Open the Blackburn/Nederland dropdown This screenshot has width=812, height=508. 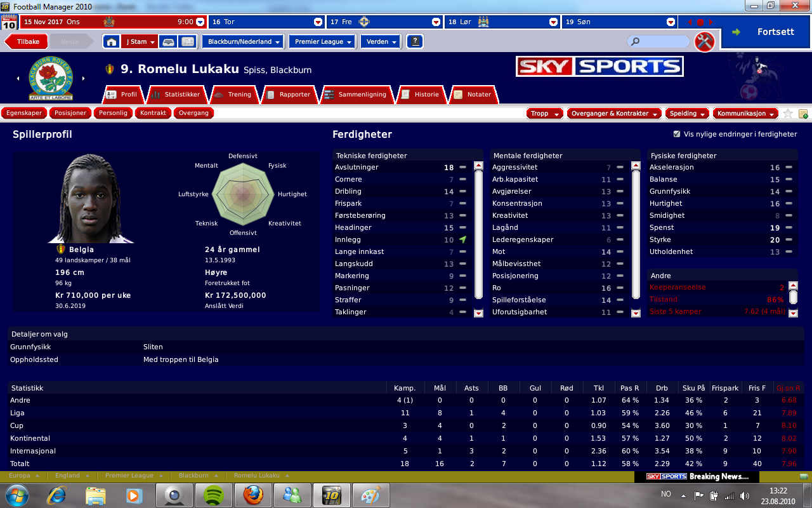pos(243,42)
